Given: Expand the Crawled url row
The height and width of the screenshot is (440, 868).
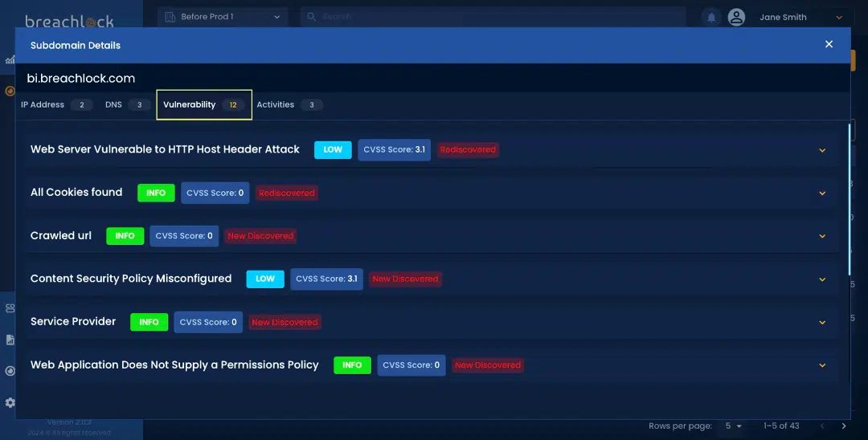Looking at the screenshot, I should pyautogui.click(x=823, y=236).
